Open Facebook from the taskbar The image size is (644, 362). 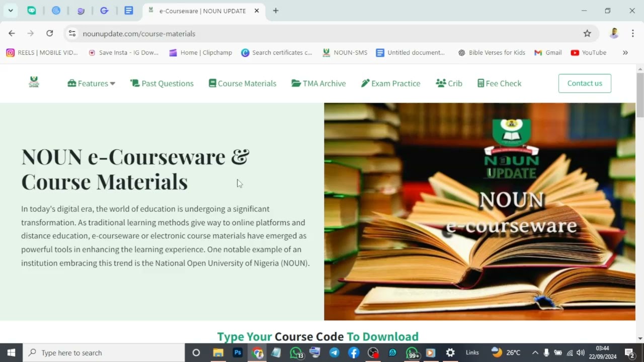pos(354,353)
